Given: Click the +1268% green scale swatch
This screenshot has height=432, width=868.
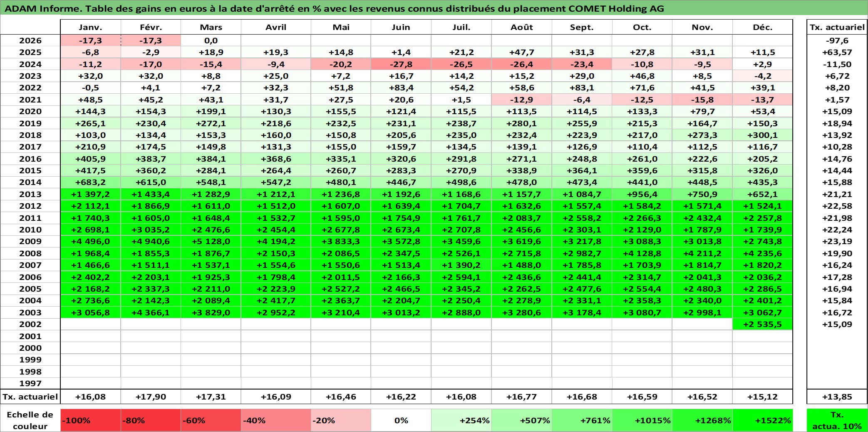Looking at the screenshot, I should tap(702, 420).
